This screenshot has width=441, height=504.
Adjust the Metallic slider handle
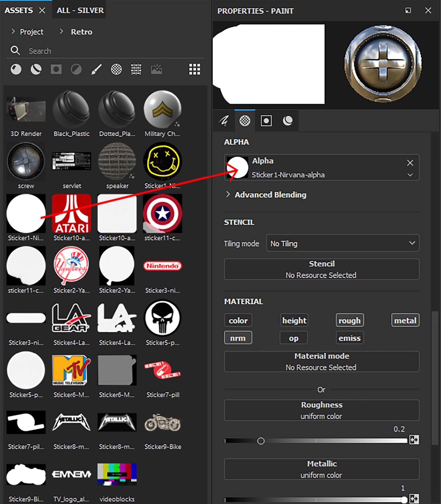point(404,500)
